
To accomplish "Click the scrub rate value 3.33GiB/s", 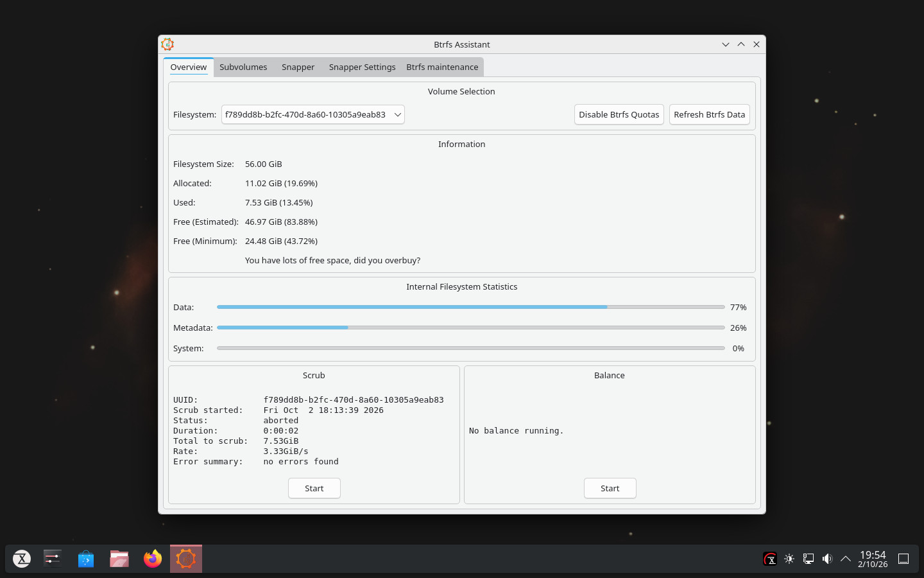I will (286, 451).
